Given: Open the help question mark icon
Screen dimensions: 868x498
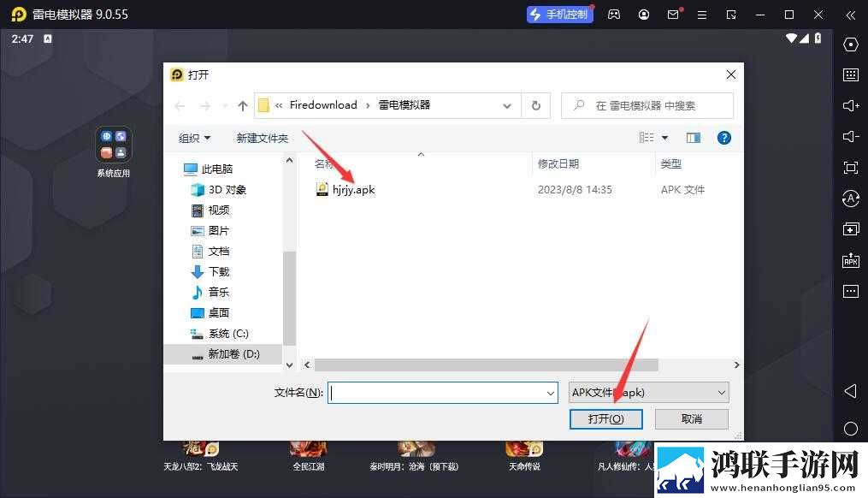Looking at the screenshot, I should 723,138.
